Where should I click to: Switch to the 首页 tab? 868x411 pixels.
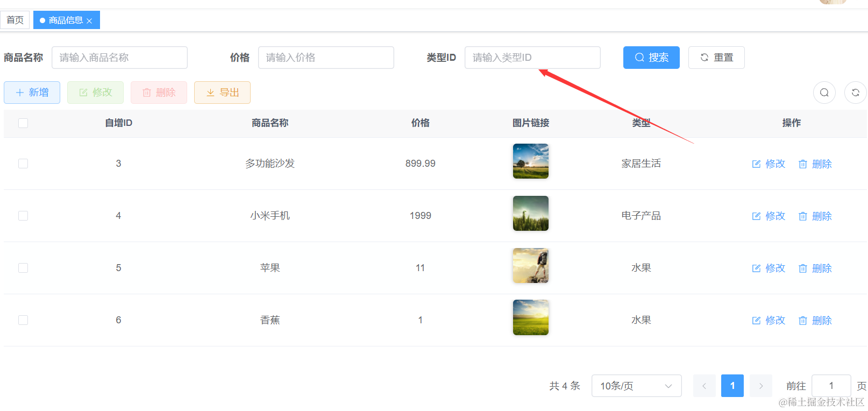coord(15,20)
